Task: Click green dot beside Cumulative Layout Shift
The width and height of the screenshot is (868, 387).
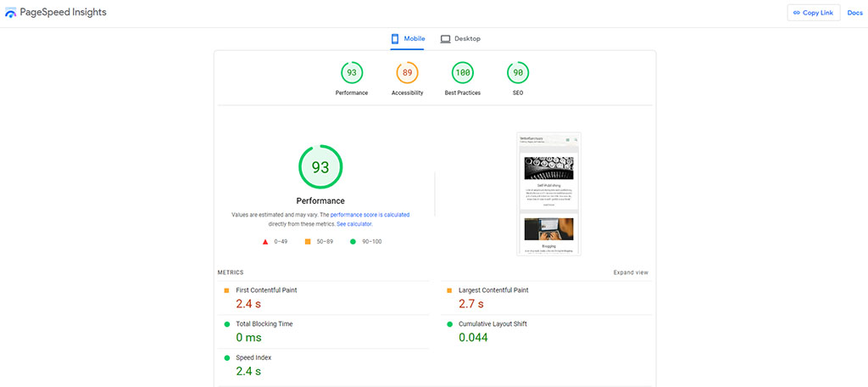Action: 449,324
